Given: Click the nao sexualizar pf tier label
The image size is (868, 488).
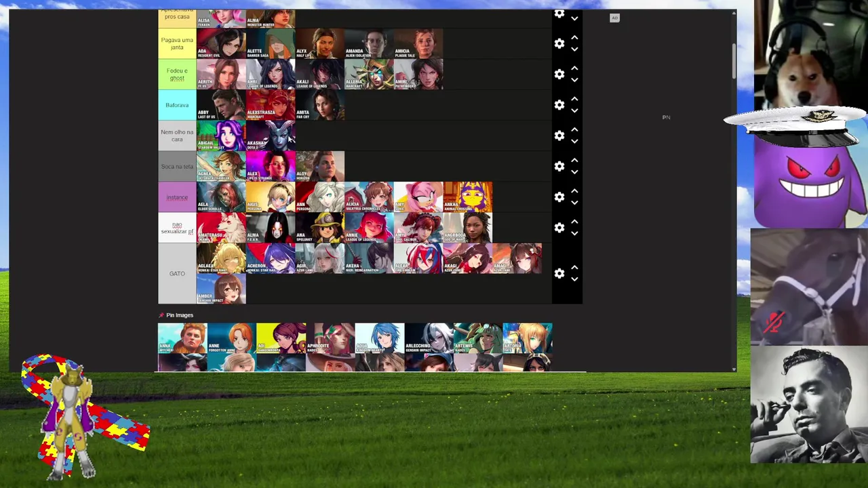Looking at the screenshot, I should [177, 228].
